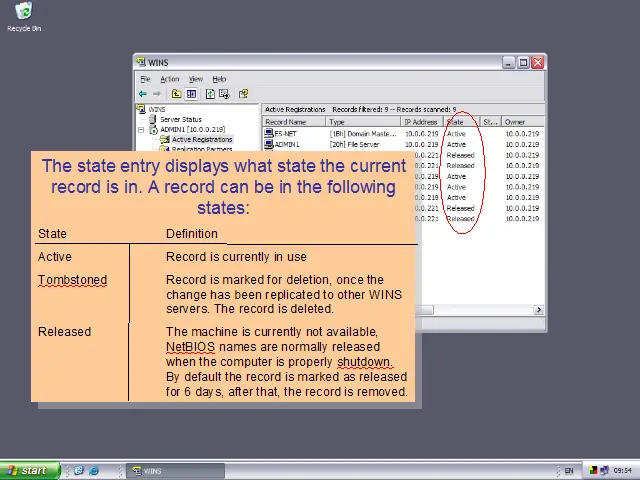Sort by Record Name column header
640x480 pixels.
tap(286, 122)
